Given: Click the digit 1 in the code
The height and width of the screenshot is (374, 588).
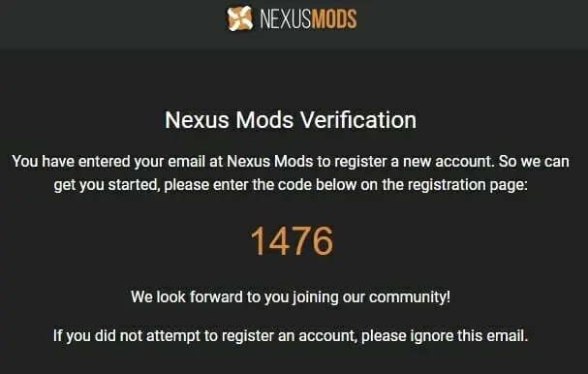Looking at the screenshot, I should tap(259, 241).
